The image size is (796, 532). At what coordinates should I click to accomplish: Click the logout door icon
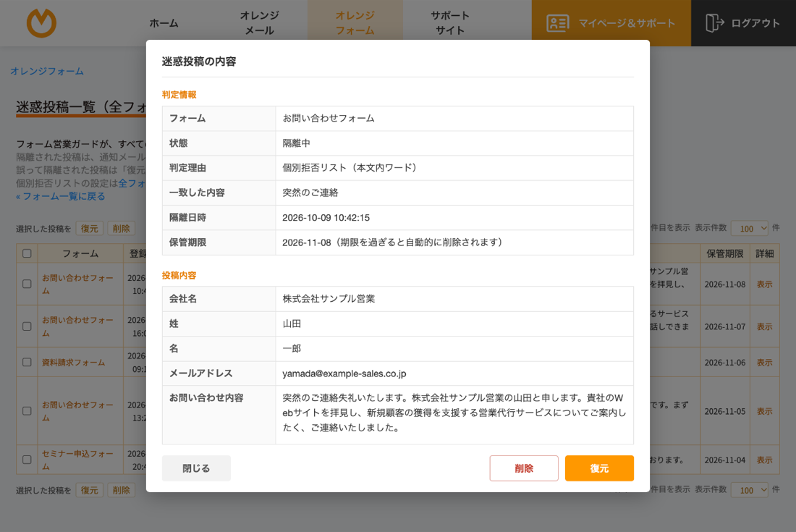coord(715,23)
